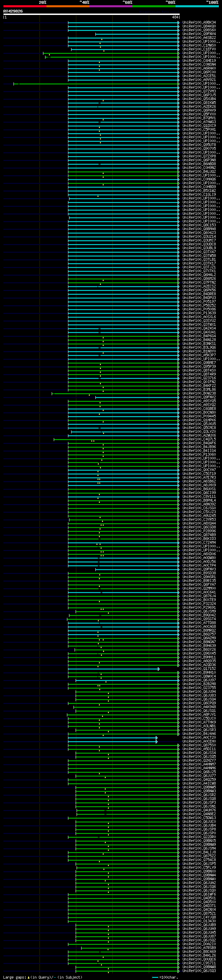Click the short cyan alignment bar of Q17152
This screenshot has height=980, width=222.
(x=114, y=669)
